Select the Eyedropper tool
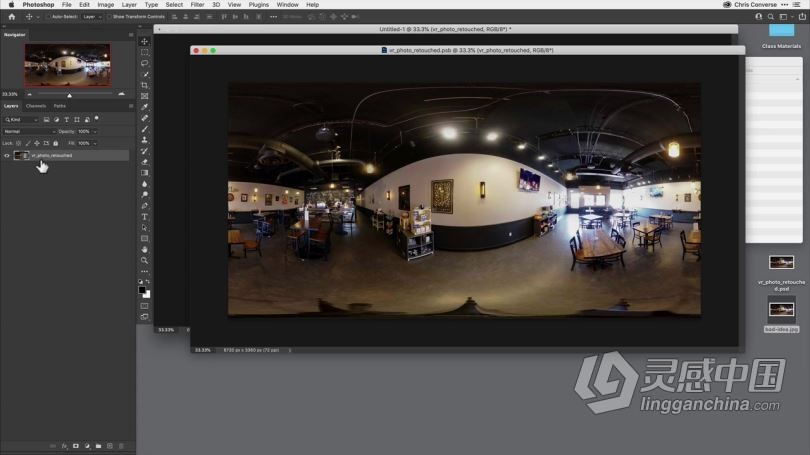Screen dimensions: 810x455 point(145,107)
